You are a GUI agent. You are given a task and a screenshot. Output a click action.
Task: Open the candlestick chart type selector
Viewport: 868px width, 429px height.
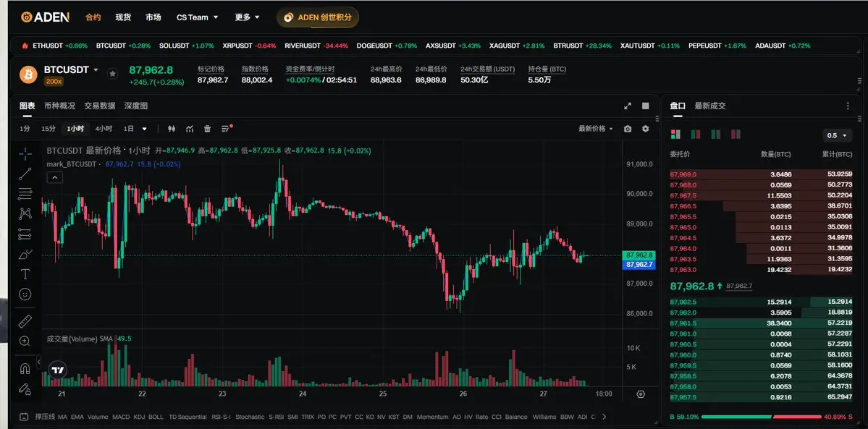[171, 129]
